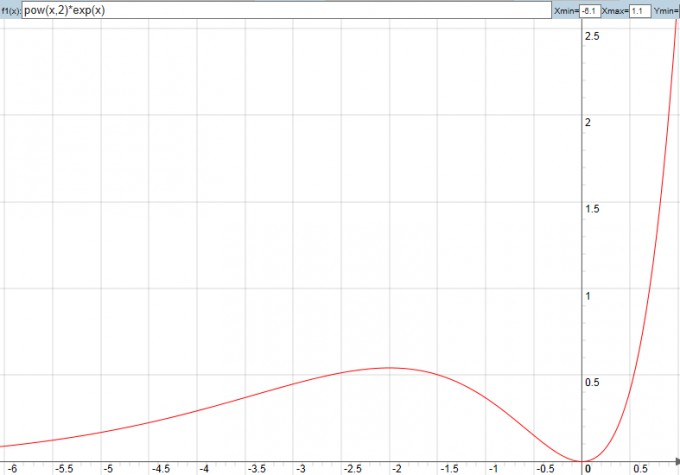
Task: Click the x-axis label -0.5
Action: (x=545, y=469)
